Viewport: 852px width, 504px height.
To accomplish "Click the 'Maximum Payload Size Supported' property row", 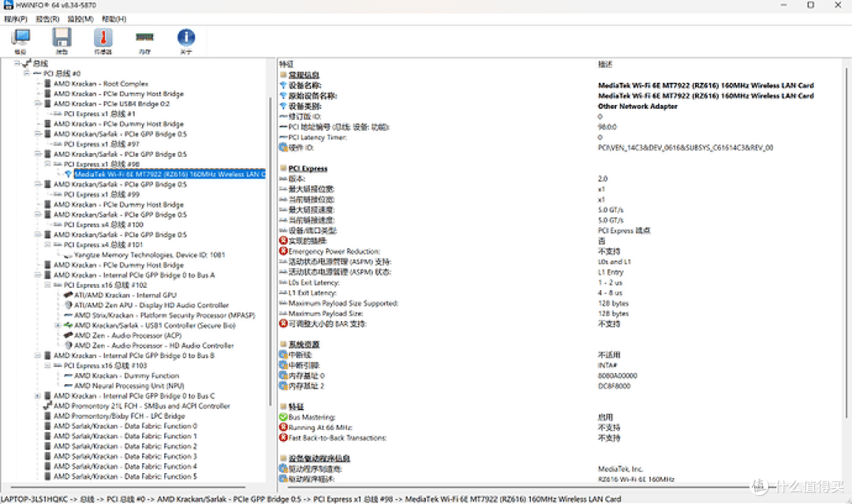I will (x=343, y=303).
